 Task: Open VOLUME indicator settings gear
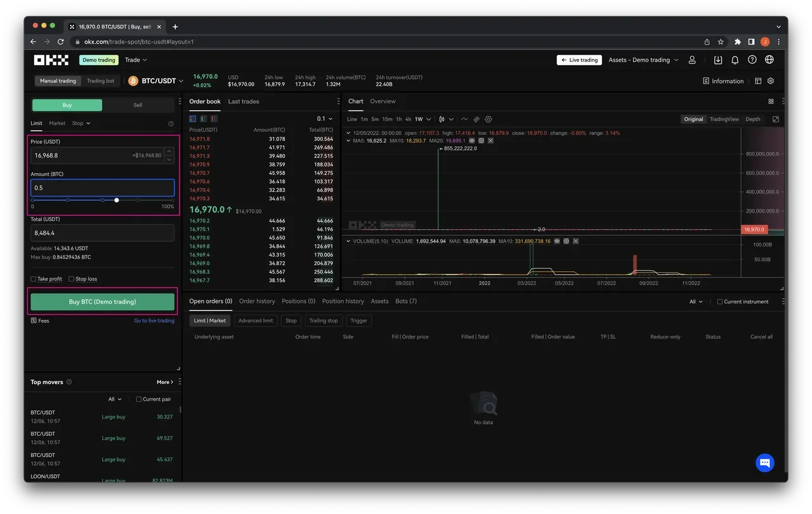(x=566, y=241)
